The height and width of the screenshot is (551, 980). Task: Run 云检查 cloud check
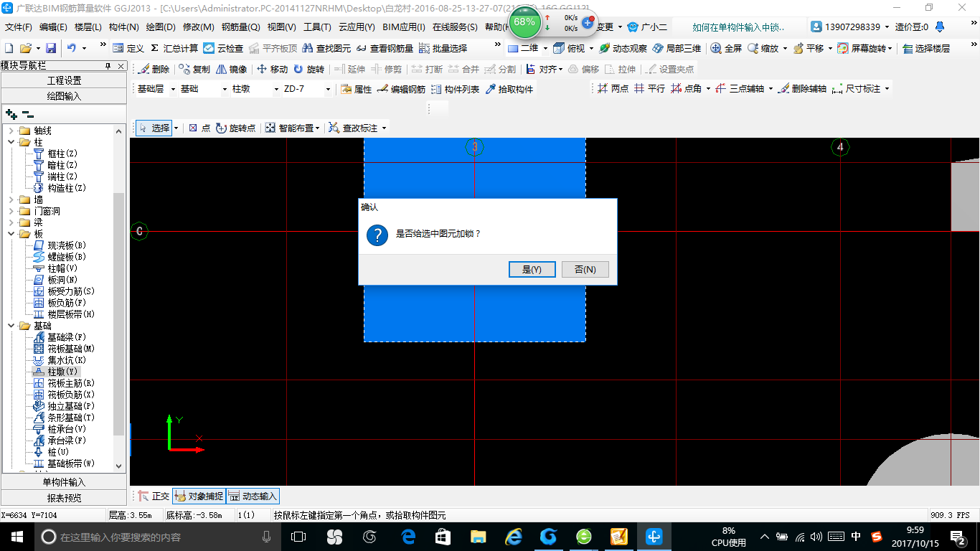point(223,48)
